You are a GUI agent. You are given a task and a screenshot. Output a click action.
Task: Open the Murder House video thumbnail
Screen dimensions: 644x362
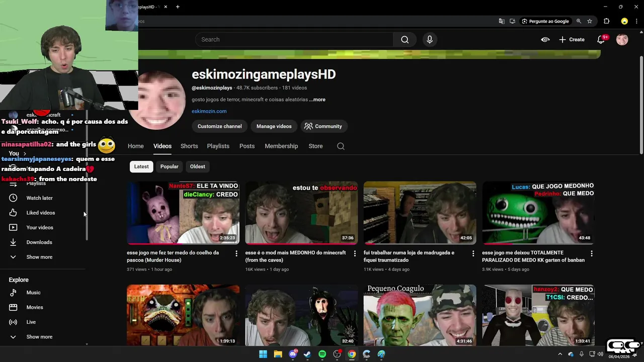[x=183, y=213]
